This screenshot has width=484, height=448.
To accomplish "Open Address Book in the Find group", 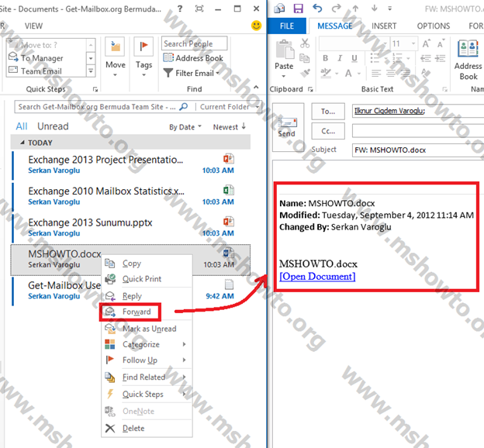I will 193,58.
